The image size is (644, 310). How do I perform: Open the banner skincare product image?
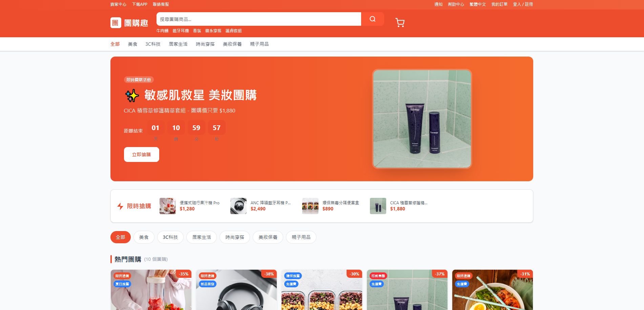click(x=422, y=119)
